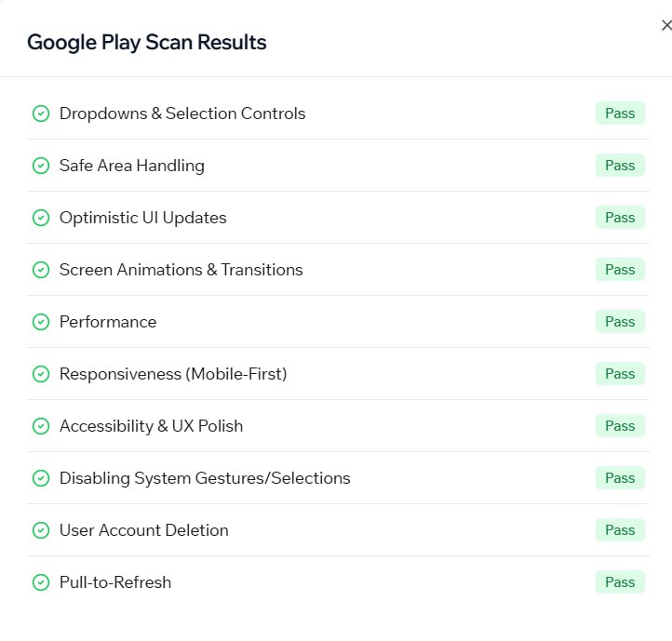The width and height of the screenshot is (672, 641).
Task: Click the check icon beside User Account Deletion
Action: (40, 530)
